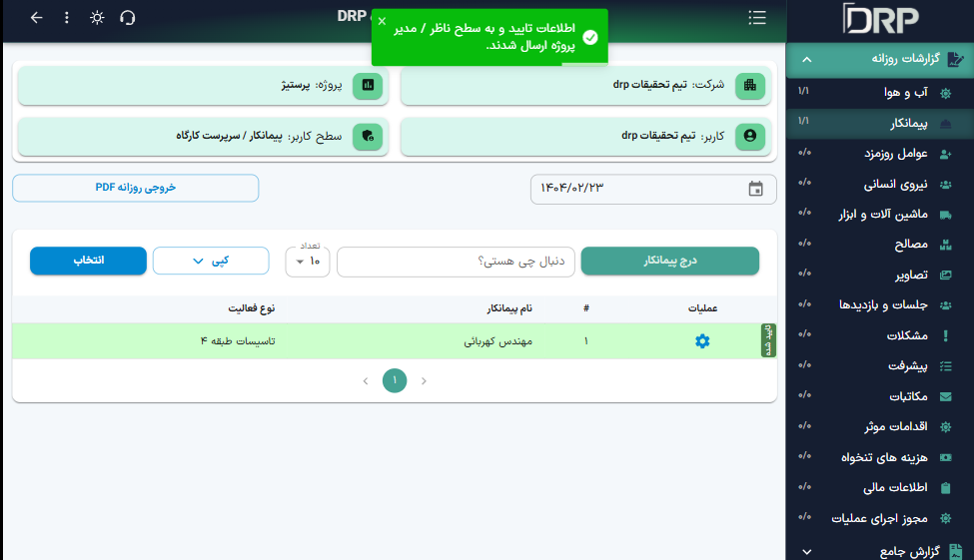Toggle light mode with the sun icon
Viewport: 974px width, 560px height.
(x=97, y=17)
